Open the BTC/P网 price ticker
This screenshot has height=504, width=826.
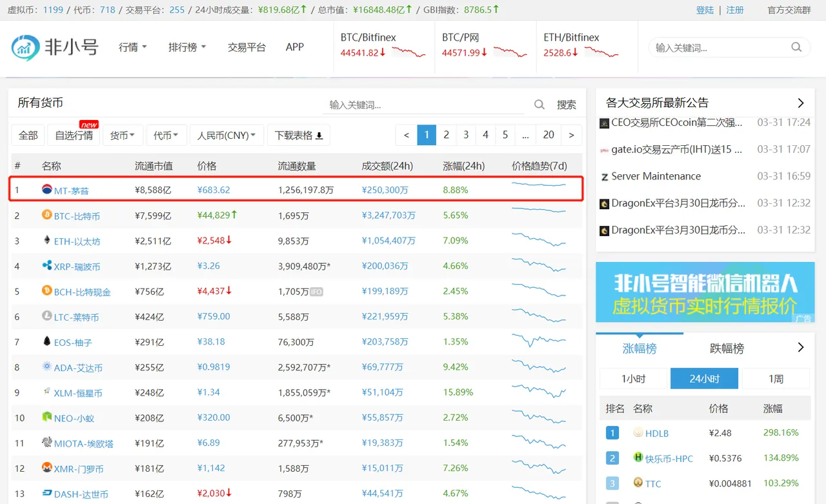tap(485, 46)
